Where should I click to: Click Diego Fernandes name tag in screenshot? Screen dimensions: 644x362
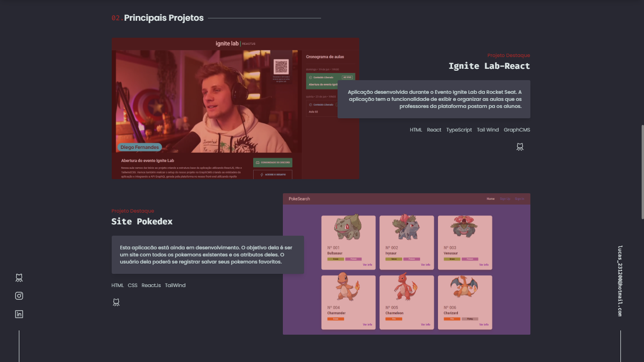pyautogui.click(x=140, y=147)
